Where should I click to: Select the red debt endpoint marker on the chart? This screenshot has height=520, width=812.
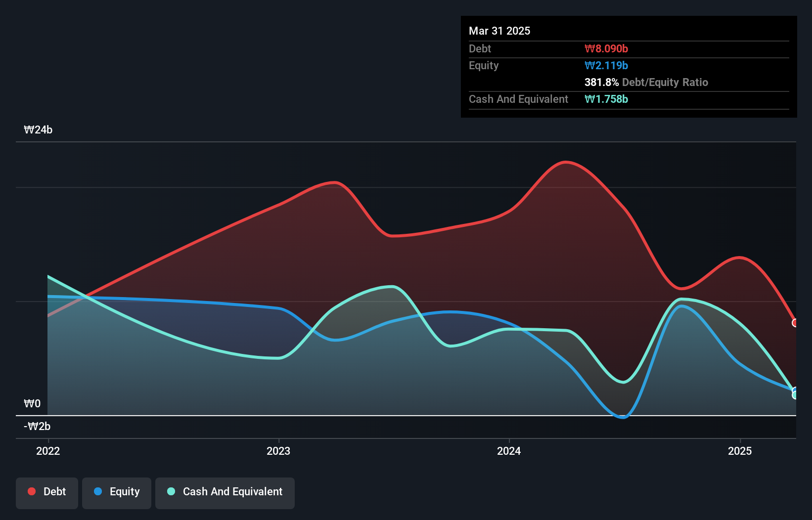click(x=795, y=323)
